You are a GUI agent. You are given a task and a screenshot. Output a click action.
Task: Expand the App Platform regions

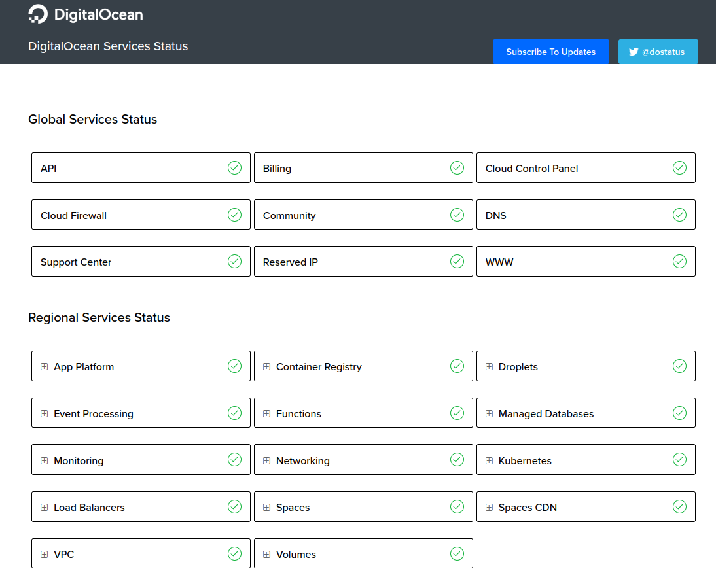[45, 367]
